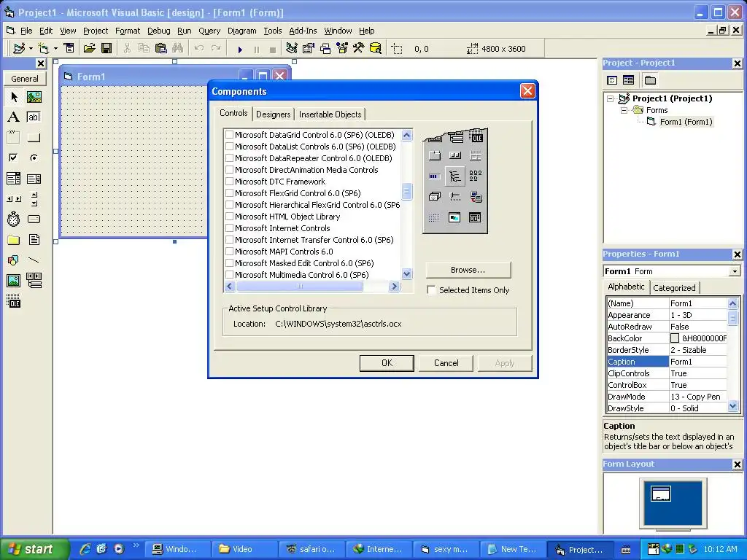This screenshot has height=560, width=747.
Task: Click the BackColor property color swatch
Action: coord(675,338)
